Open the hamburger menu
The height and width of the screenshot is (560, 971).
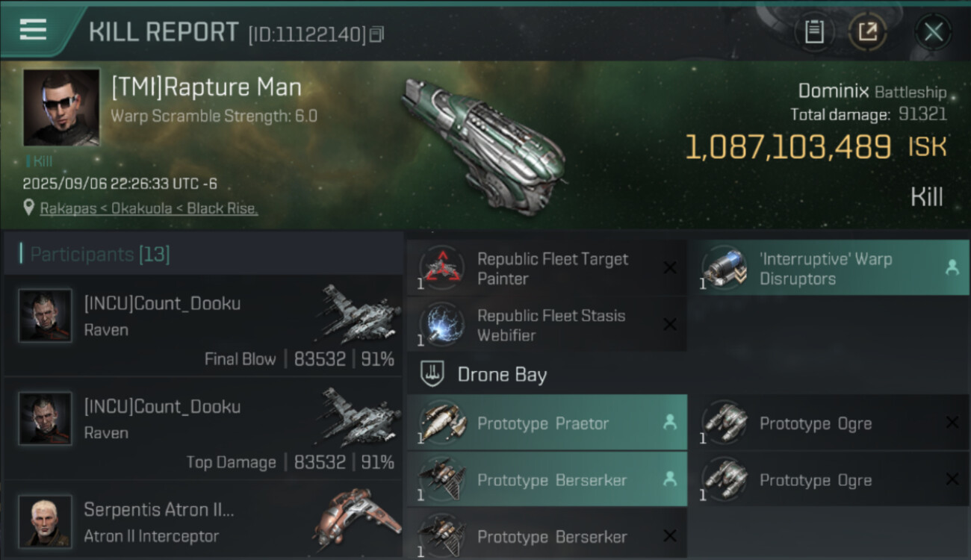coord(34,30)
